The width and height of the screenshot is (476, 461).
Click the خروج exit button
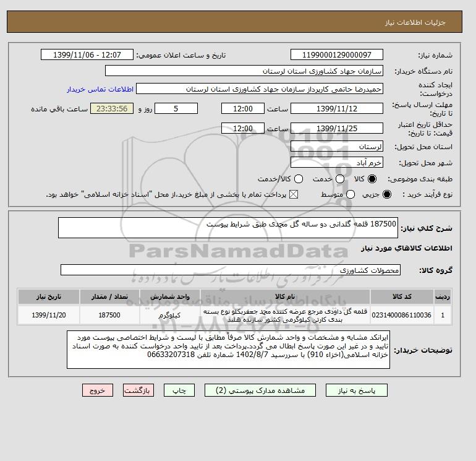point(98,390)
